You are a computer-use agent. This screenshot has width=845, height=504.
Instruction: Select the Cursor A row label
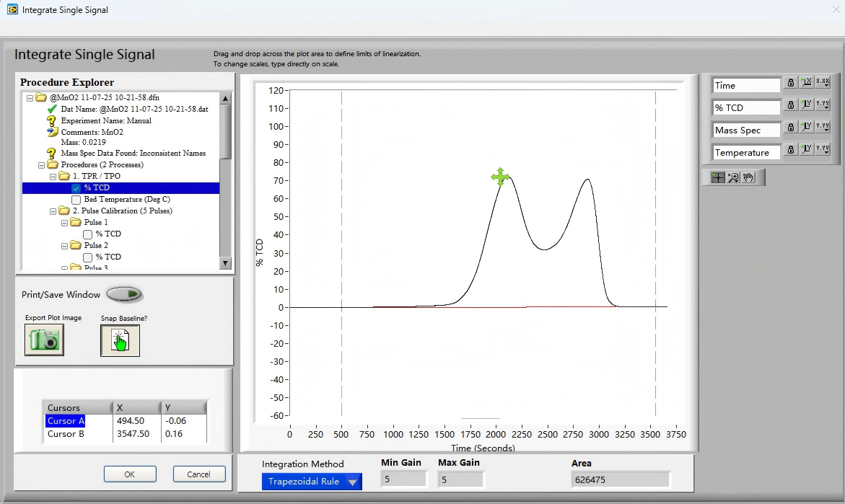[65, 421]
